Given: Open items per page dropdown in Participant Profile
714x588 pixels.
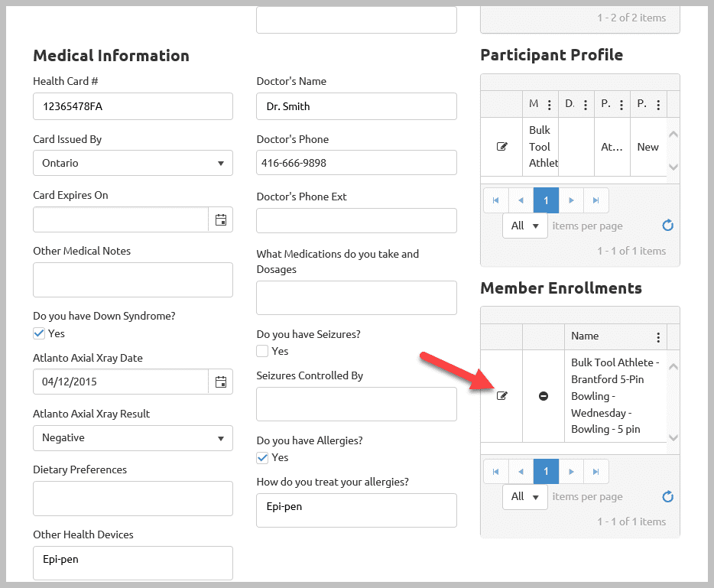Looking at the screenshot, I should (525, 226).
